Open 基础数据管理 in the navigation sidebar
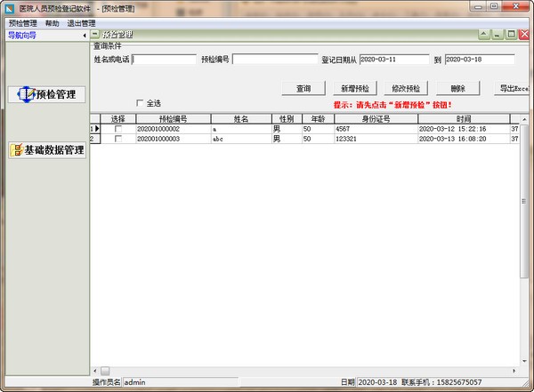 pyautogui.click(x=48, y=149)
